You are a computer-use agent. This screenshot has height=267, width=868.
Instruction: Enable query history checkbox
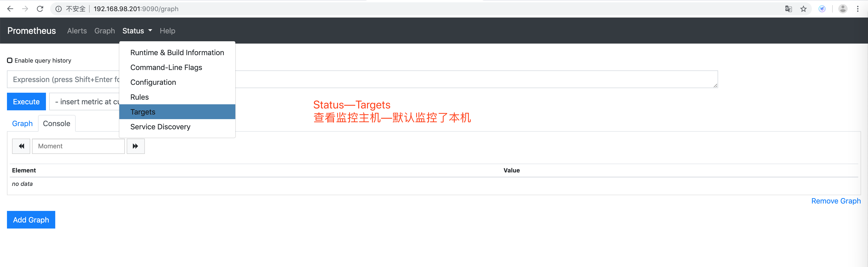(x=10, y=60)
